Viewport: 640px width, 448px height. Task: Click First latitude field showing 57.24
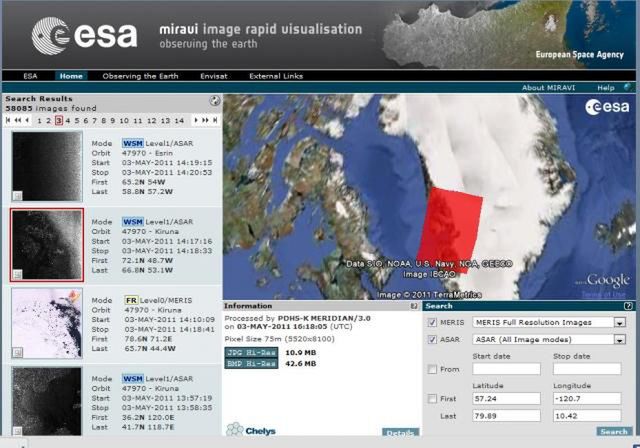(507, 399)
